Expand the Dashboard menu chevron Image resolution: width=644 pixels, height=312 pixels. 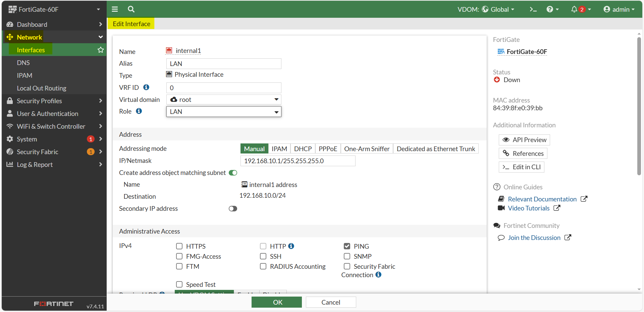tap(101, 24)
